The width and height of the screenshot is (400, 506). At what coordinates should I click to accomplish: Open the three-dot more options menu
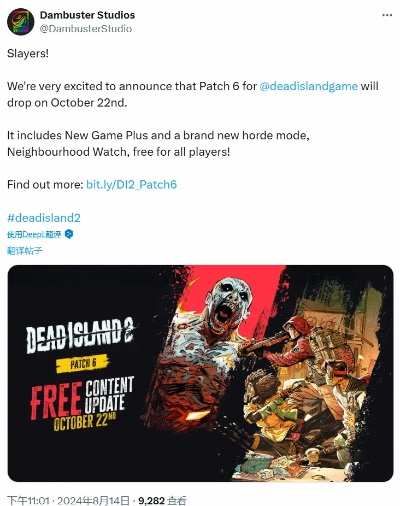click(x=387, y=15)
